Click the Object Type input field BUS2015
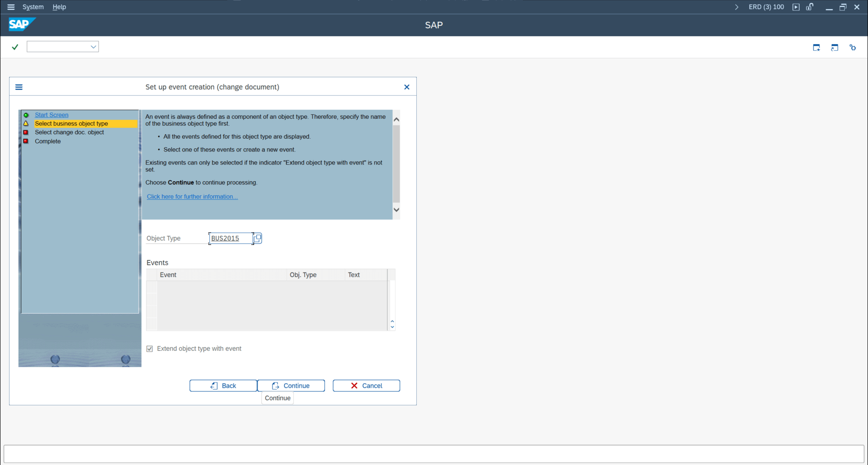Image resolution: width=868 pixels, height=465 pixels. click(231, 238)
